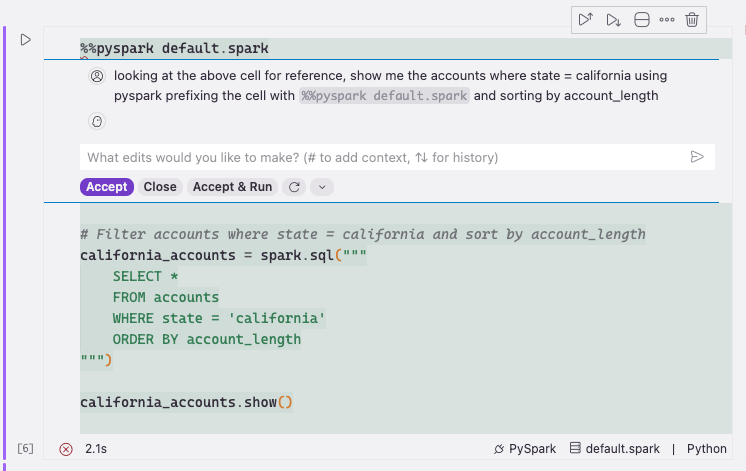Click the WHERE state = 'california' line

point(219,319)
